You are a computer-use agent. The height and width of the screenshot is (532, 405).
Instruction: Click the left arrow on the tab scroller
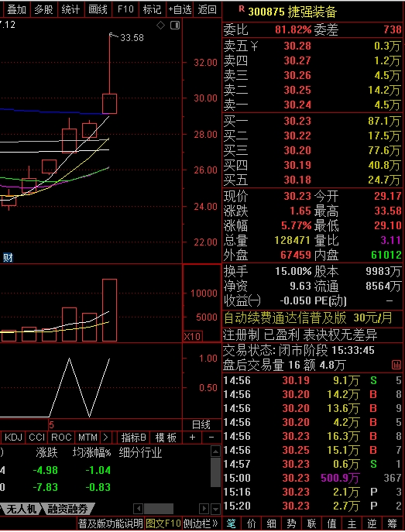point(138,509)
